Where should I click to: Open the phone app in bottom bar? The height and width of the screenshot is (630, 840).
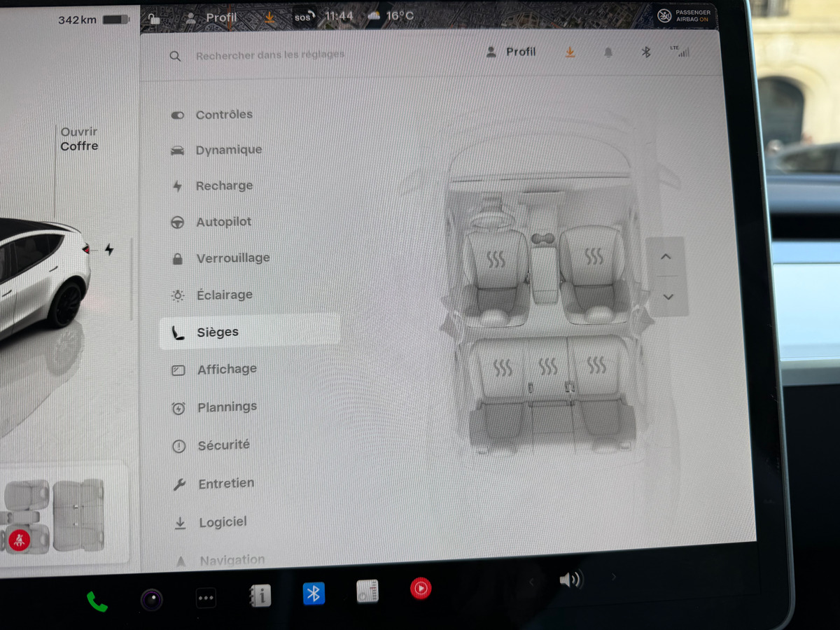tap(97, 601)
